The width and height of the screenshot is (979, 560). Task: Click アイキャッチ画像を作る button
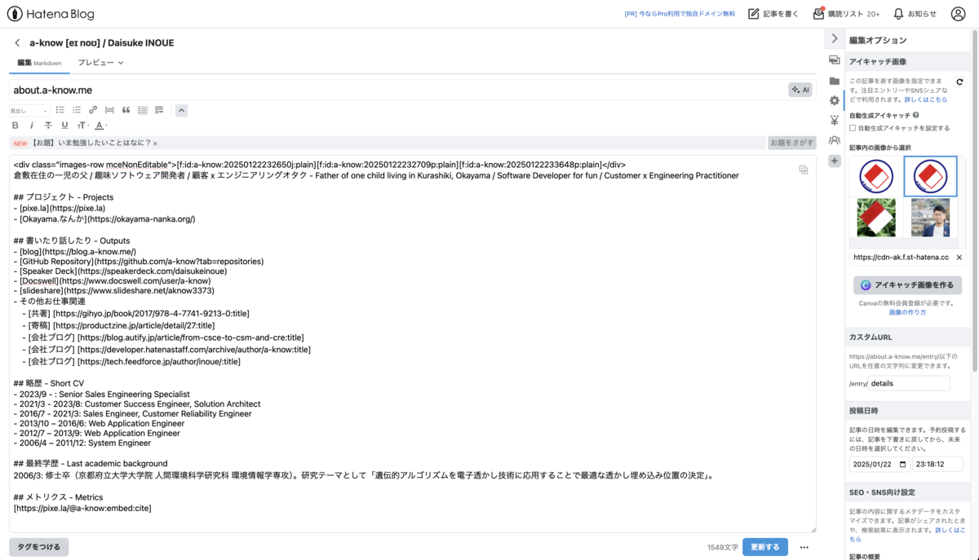tap(907, 285)
